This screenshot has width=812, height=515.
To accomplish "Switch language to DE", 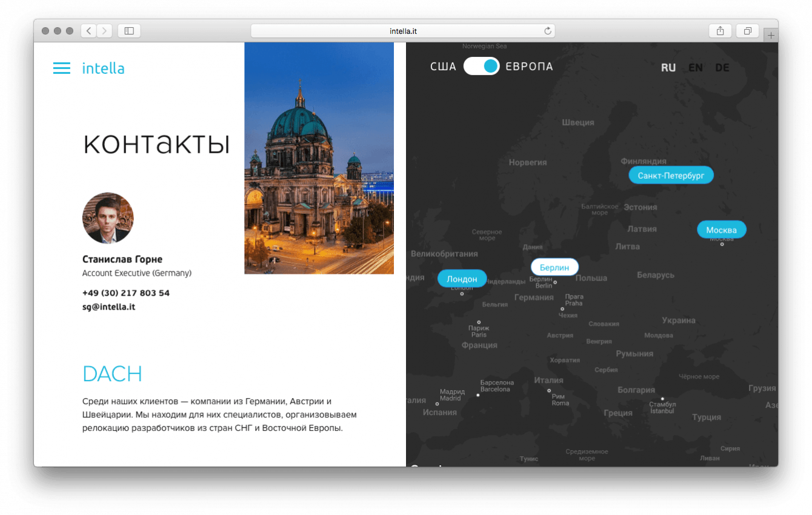I will coord(722,68).
